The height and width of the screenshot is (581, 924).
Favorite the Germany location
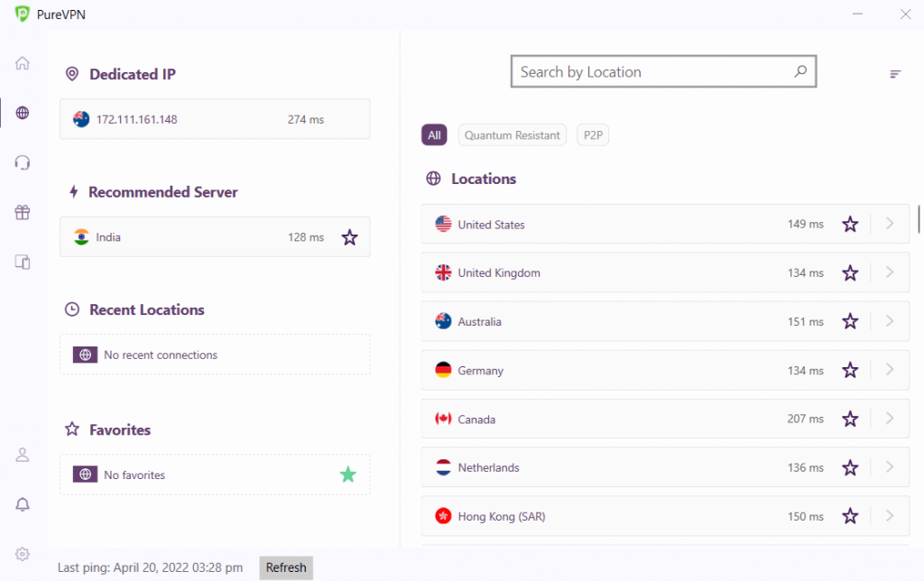click(x=850, y=371)
